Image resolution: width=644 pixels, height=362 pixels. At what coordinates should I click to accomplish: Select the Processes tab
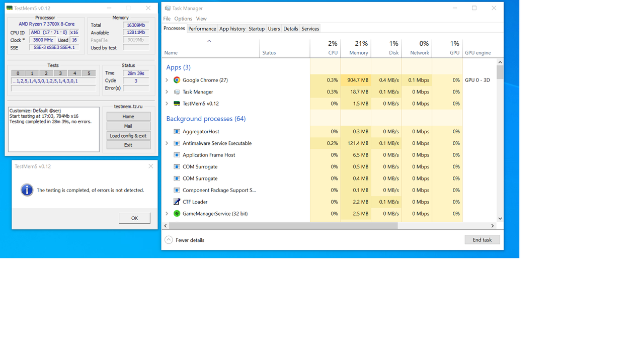[x=174, y=28]
